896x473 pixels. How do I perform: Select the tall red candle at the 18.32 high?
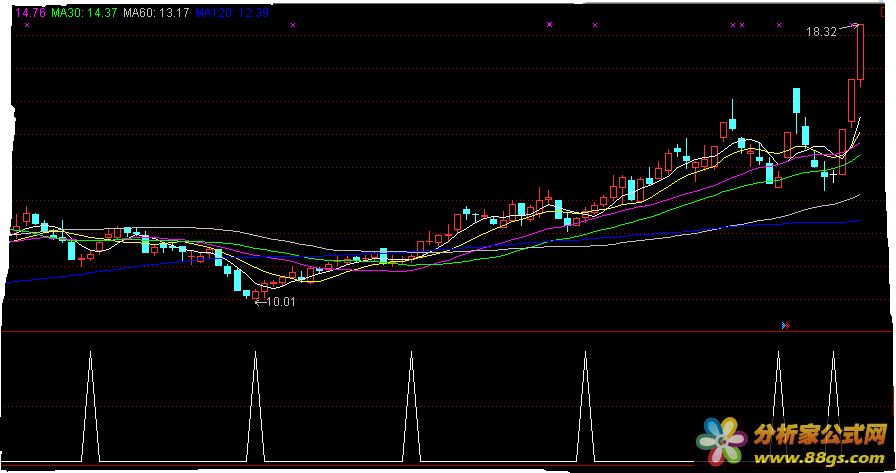[x=860, y=53]
